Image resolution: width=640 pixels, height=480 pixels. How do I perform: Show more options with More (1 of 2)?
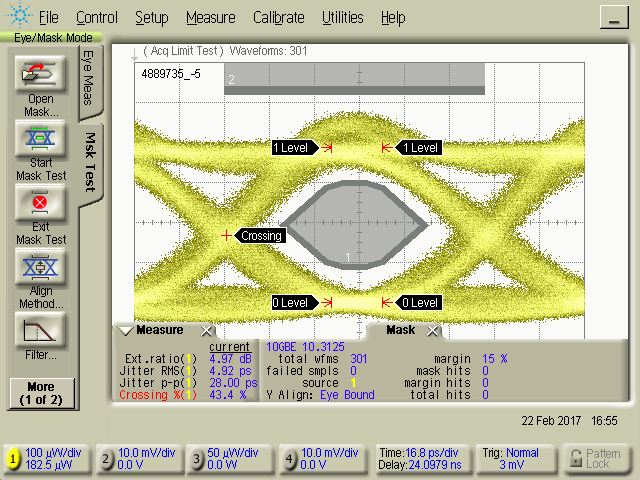point(40,392)
